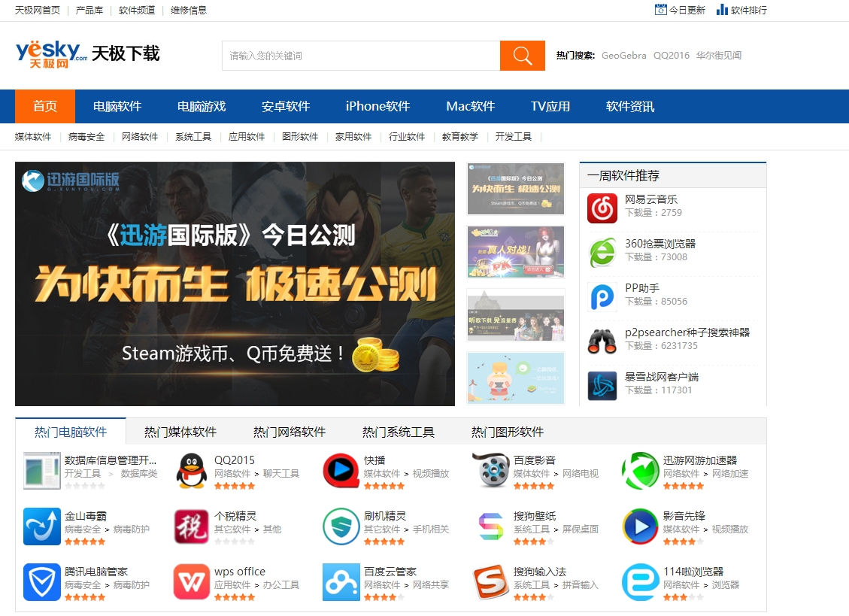Click the 数据库信息管理 app icon
The width and height of the screenshot is (849, 616).
point(41,471)
